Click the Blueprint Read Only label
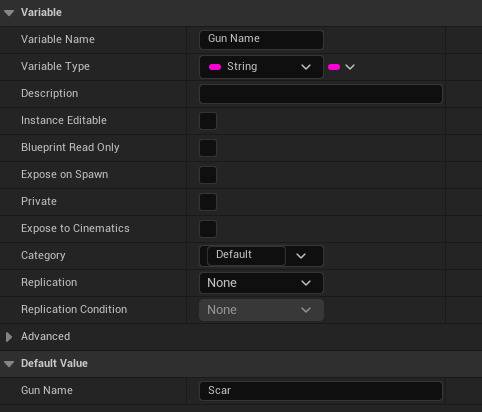 pyautogui.click(x=70, y=147)
